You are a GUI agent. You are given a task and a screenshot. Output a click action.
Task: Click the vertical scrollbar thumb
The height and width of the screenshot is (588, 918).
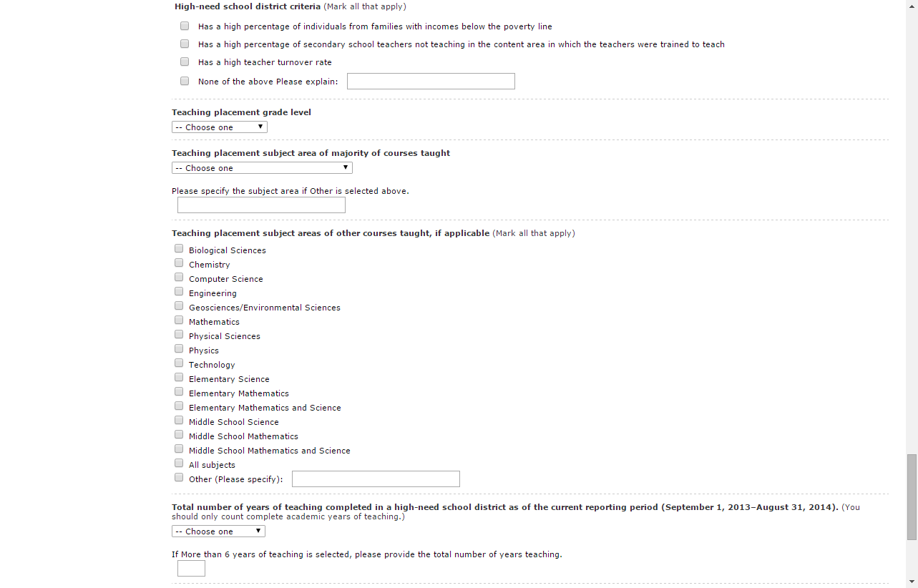912,496
